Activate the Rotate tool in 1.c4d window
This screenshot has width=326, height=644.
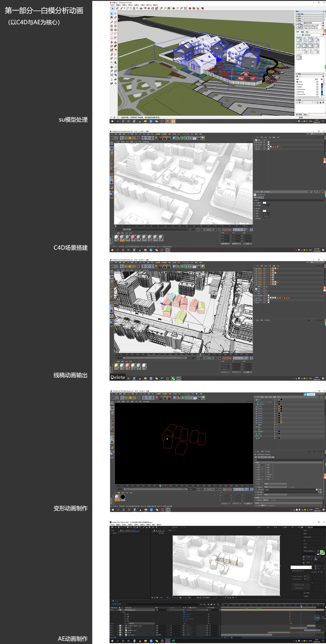[x=134, y=138]
